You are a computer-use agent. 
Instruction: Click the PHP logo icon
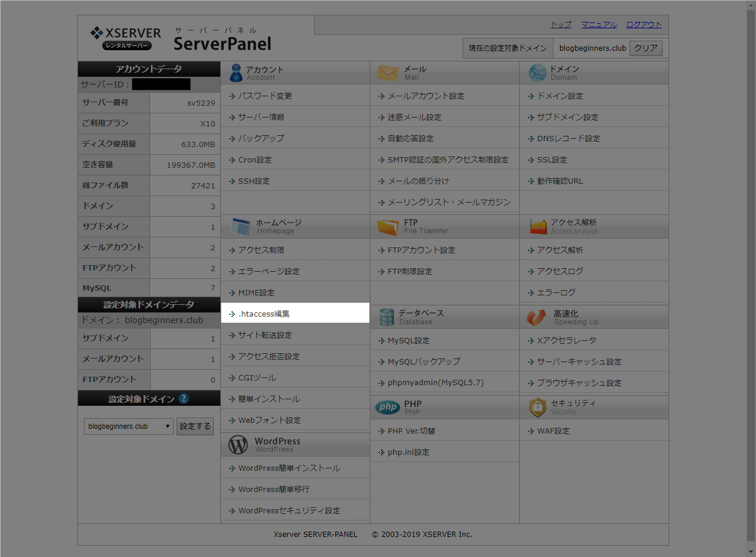(388, 408)
